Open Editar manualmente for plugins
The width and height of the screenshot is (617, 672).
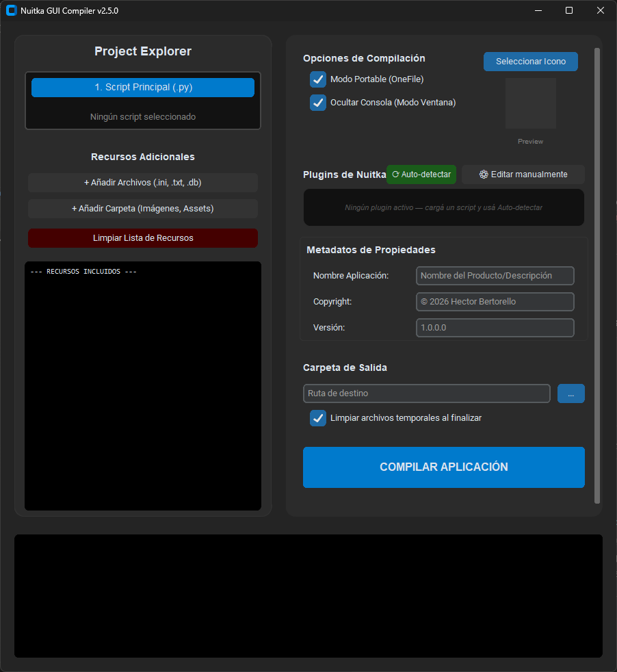(523, 175)
